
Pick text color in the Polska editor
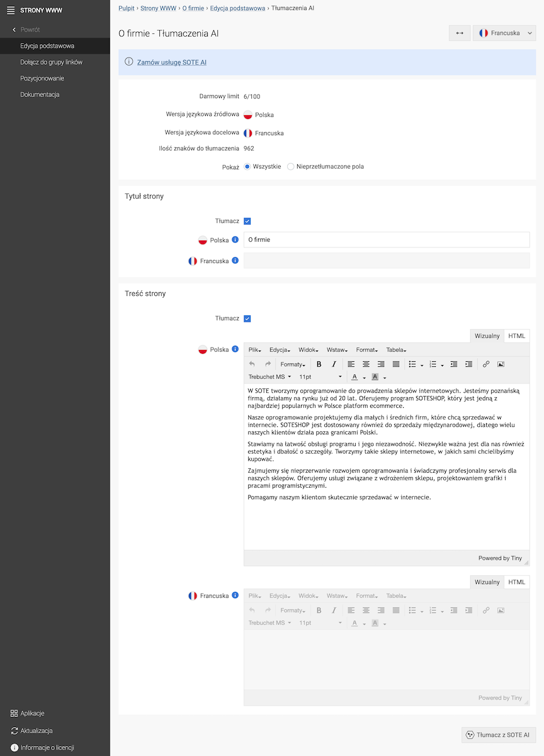(x=354, y=376)
